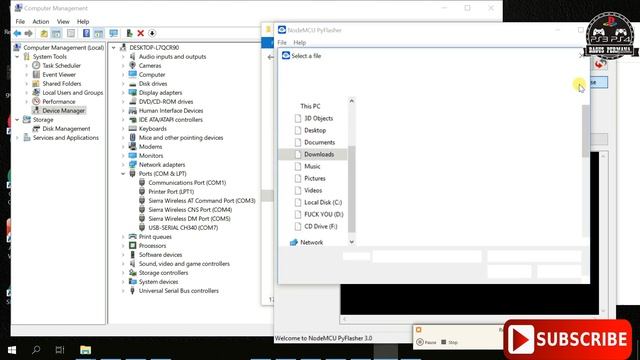Click the scan for hardware monitor icon
Image resolution: width=640 pixels, height=360 pixels.
(113, 33)
